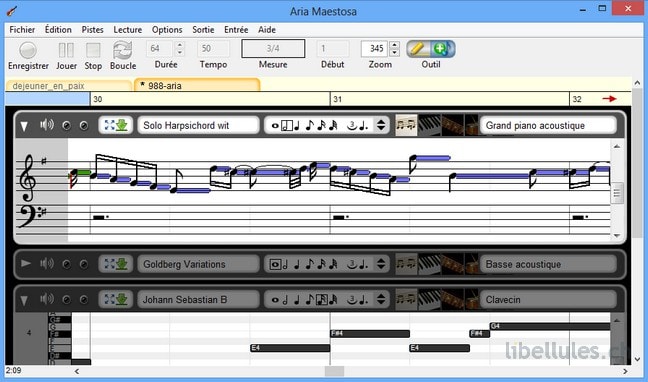Open the Options menu
648x382 pixels.
pyautogui.click(x=167, y=30)
